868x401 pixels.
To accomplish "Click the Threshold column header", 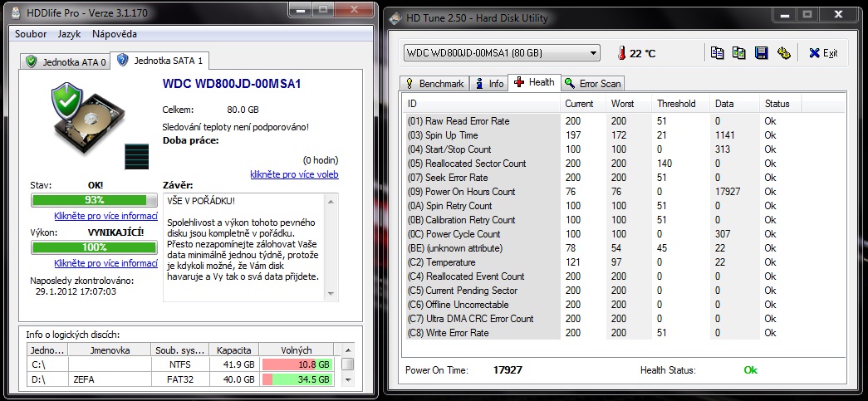I will click(x=681, y=104).
